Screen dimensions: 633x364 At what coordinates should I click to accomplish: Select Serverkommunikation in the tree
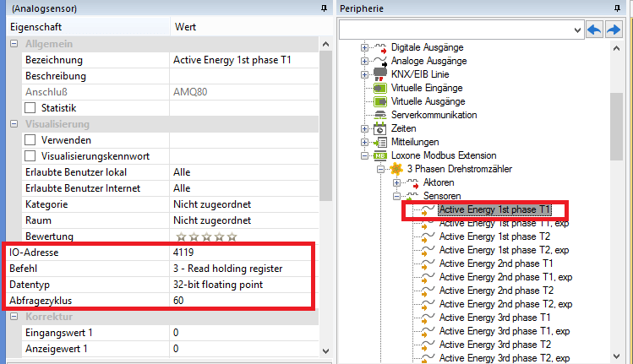click(434, 115)
